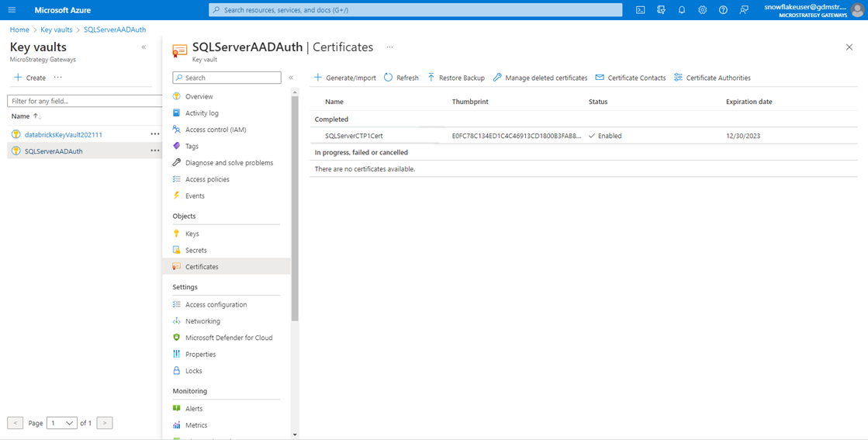Launch Cloud Shell from top bar
Screen dimensions: 868x440
[640, 10]
